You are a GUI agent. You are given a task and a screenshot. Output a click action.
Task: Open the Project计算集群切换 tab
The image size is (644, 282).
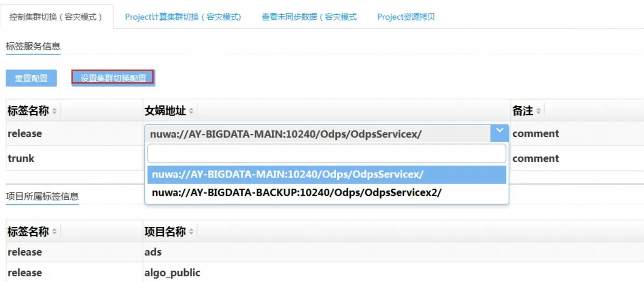tap(183, 17)
